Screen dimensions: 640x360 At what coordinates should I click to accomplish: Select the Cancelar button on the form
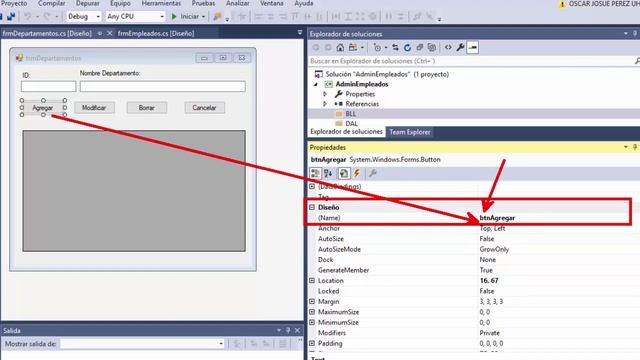(204, 108)
